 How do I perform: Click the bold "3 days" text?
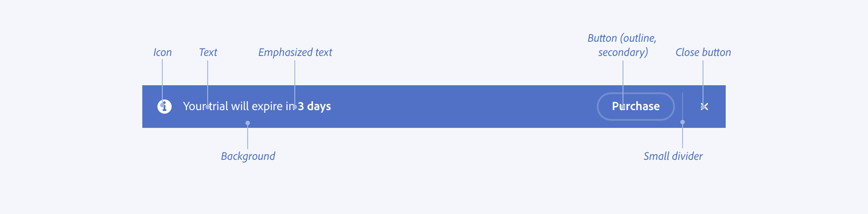pos(314,107)
